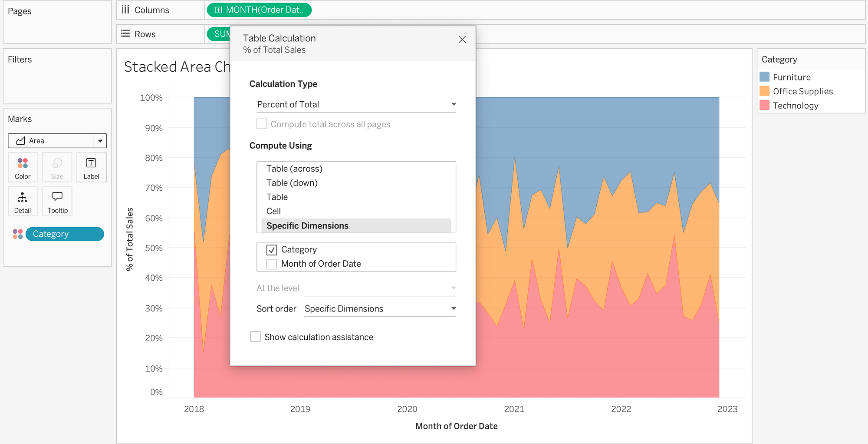Click the Category legend title
Image resolution: width=868 pixels, height=444 pixels.
point(779,60)
